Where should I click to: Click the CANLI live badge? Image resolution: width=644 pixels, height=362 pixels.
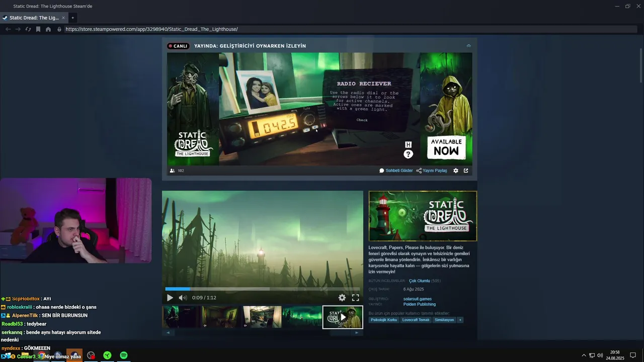pyautogui.click(x=178, y=46)
